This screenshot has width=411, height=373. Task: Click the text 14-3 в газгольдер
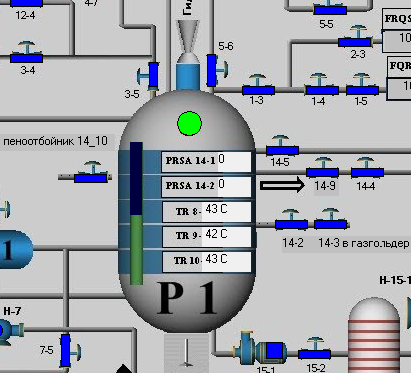point(364,243)
